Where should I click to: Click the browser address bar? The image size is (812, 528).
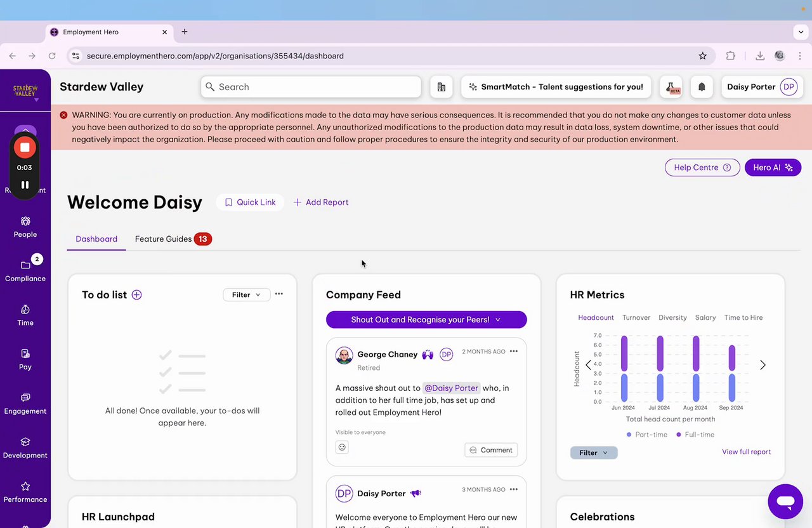pos(391,56)
